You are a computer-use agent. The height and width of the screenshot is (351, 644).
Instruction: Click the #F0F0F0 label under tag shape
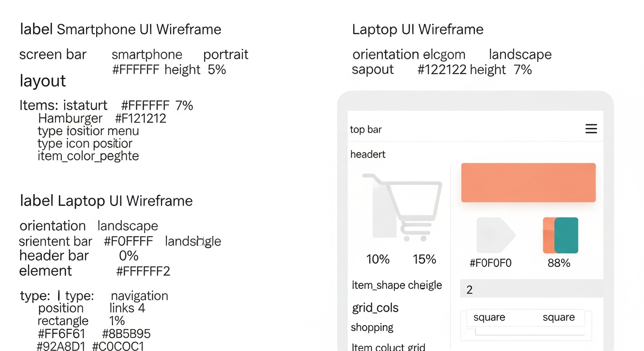pos(490,263)
